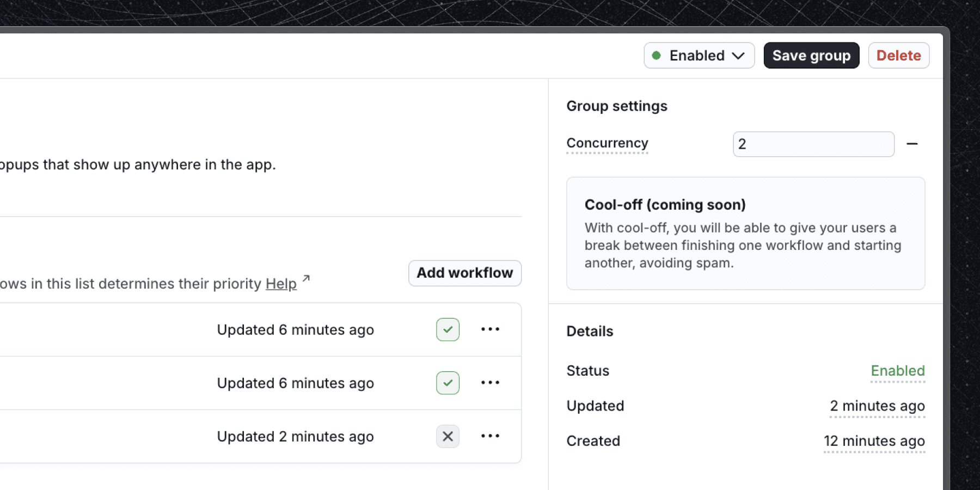Screen dimensions: 980x490
Task: Remove the Concurrency setting with minus icon
Action: [912, 144]
